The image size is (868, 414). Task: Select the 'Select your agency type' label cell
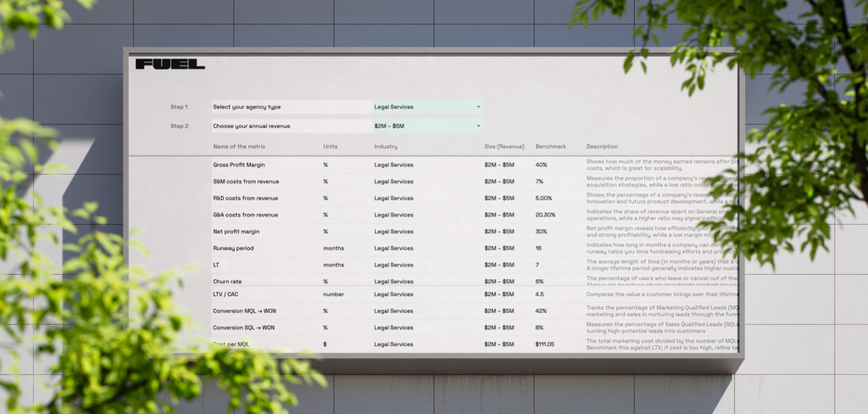pos(292,107)
